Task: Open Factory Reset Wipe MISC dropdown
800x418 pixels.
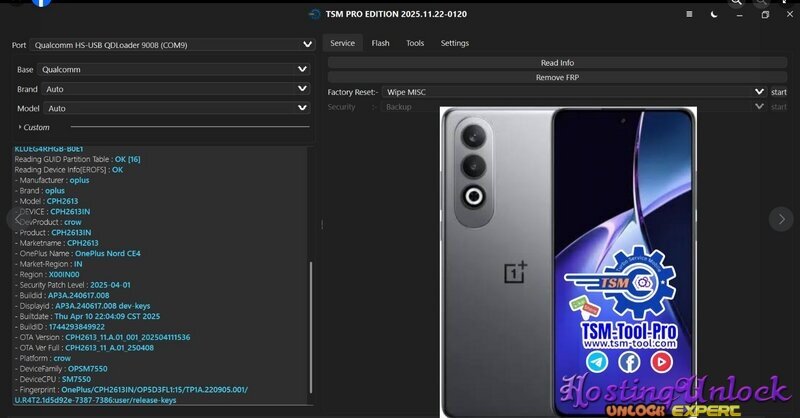Action: click(575, 92)
